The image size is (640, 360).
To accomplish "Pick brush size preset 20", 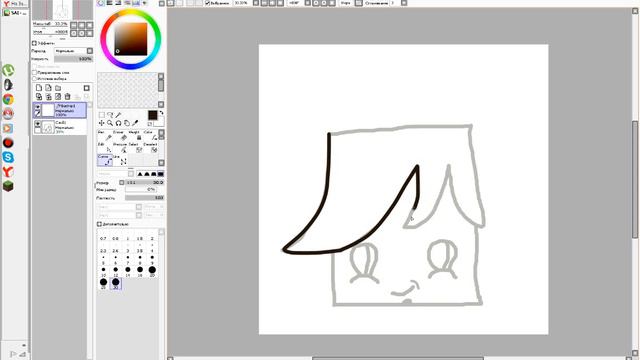I will (152, 271).
